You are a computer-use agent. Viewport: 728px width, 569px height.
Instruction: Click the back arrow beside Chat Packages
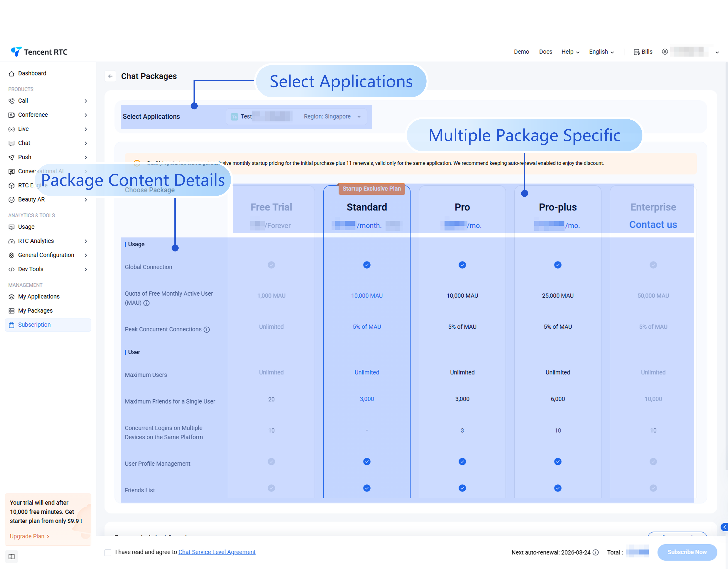(x=110, y=76)
